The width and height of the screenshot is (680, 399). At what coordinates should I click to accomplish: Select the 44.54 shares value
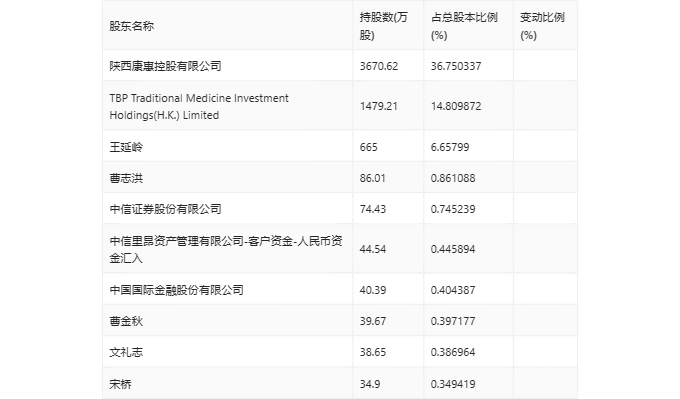(373, 249)
